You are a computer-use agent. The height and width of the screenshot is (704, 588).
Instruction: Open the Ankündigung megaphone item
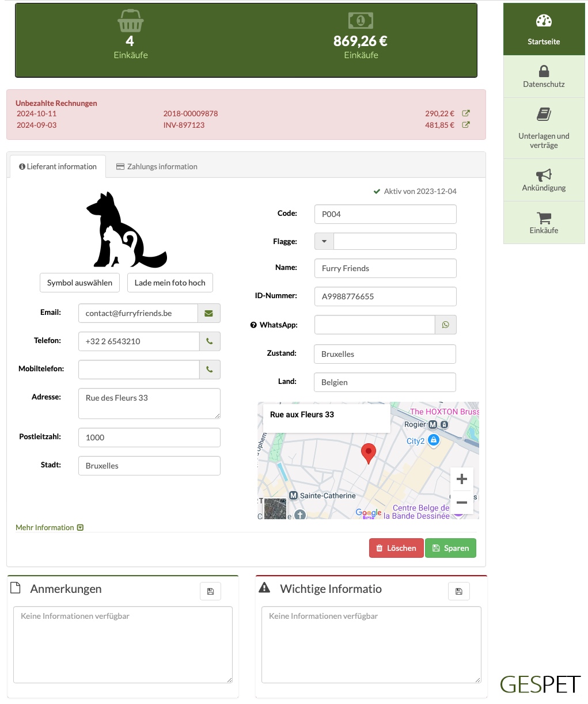click(544, 180)
